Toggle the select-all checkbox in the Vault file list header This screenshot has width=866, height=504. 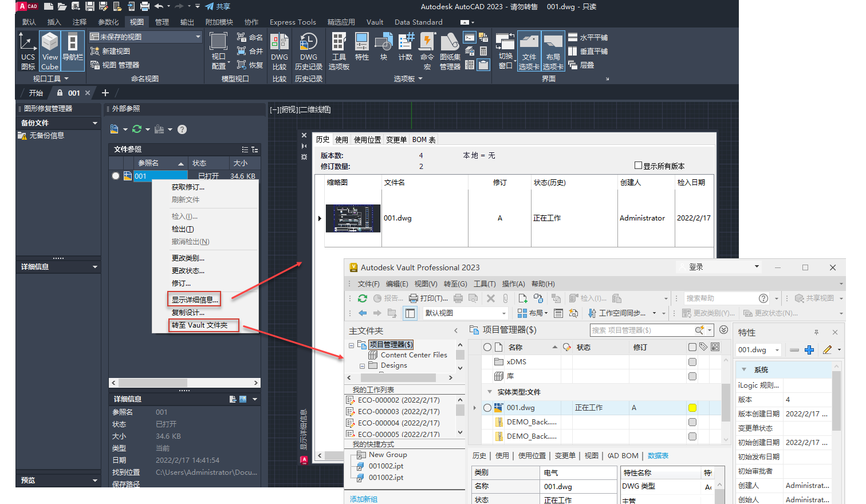[692, 347]
